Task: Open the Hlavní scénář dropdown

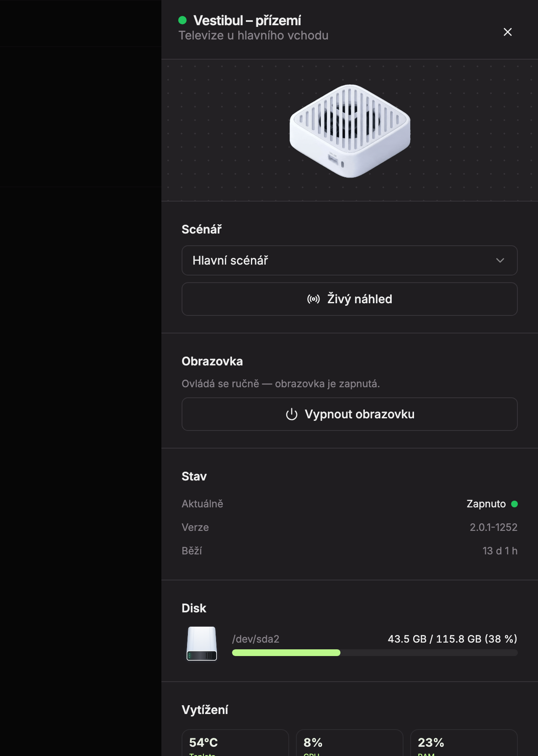Action: pos(349,260)
